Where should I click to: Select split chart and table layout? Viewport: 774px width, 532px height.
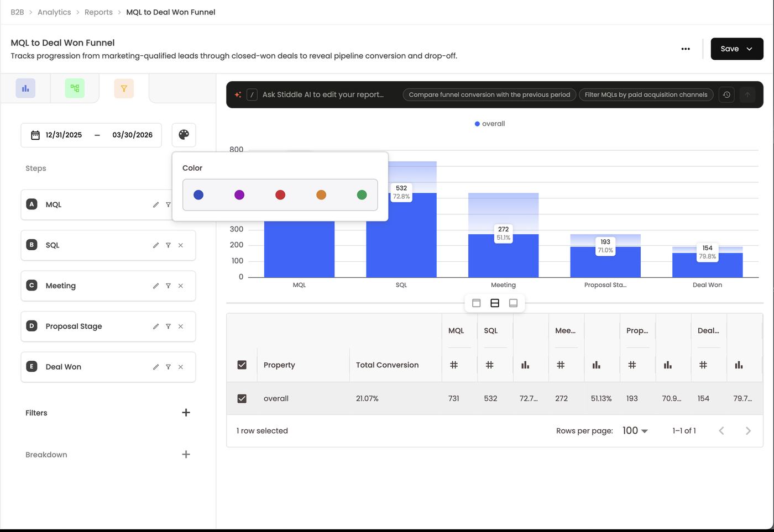point(495,303)
